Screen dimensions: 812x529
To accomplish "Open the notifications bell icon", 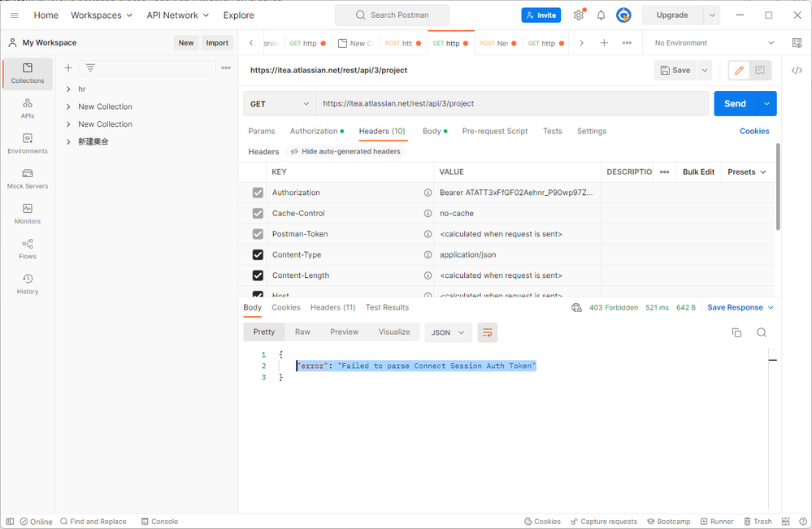I will click(601, 15).
